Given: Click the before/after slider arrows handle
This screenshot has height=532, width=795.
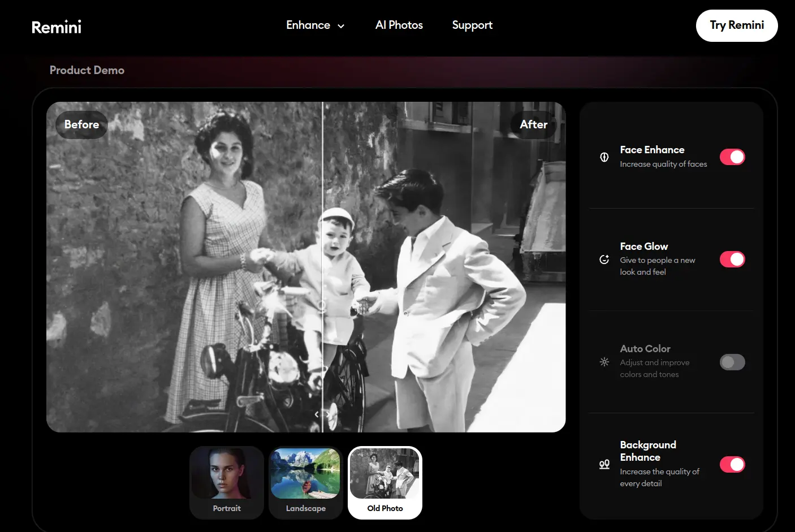Looking at the screenshot, I should [322, 414].
